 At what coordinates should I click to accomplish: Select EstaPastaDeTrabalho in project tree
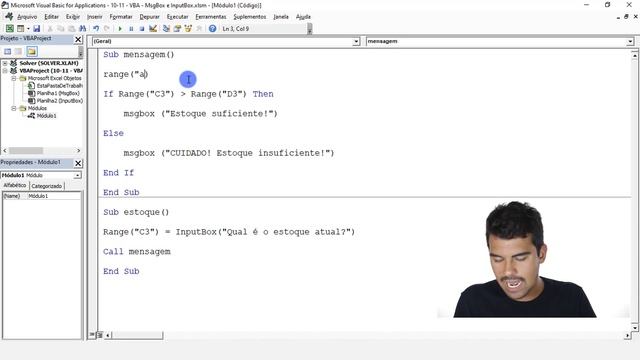(x=59, y=86)
